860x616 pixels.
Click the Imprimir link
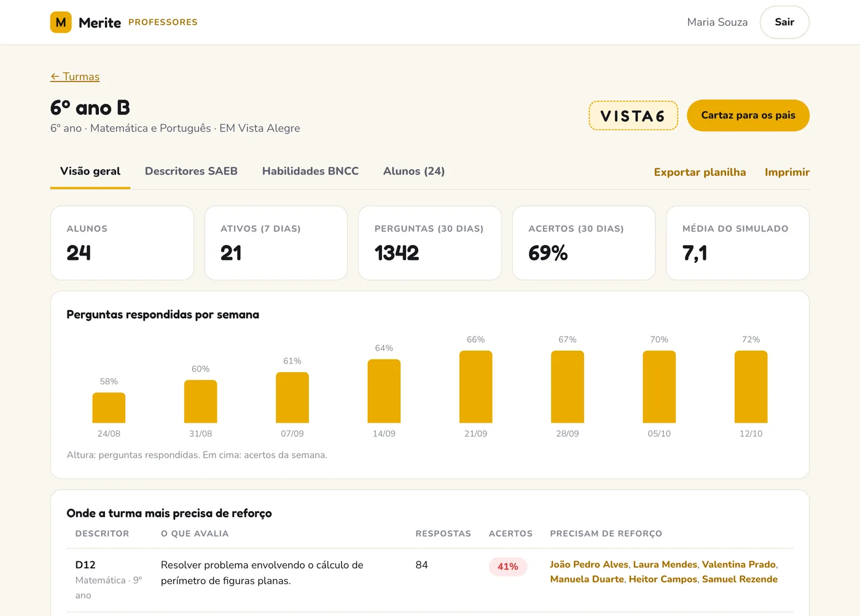787,173
